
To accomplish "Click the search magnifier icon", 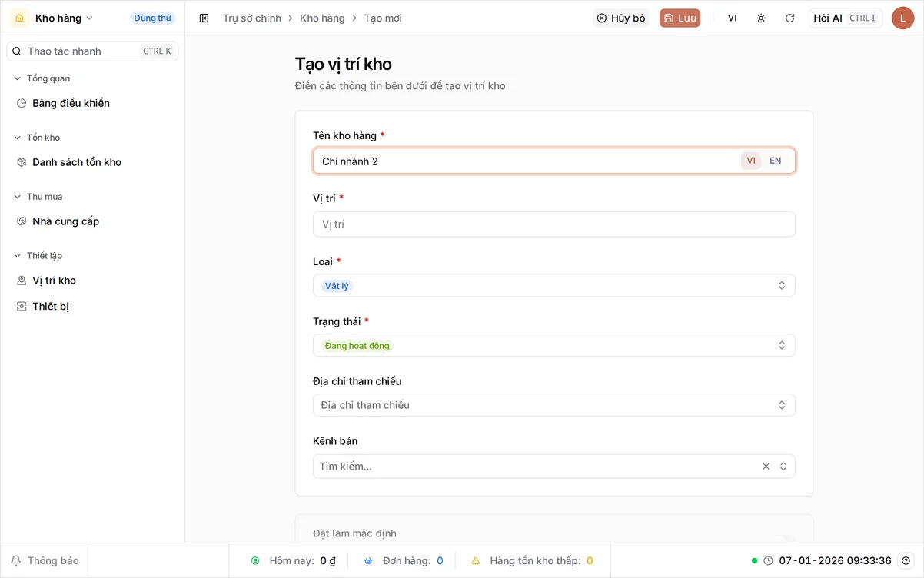I will click(x=17, y=51).
